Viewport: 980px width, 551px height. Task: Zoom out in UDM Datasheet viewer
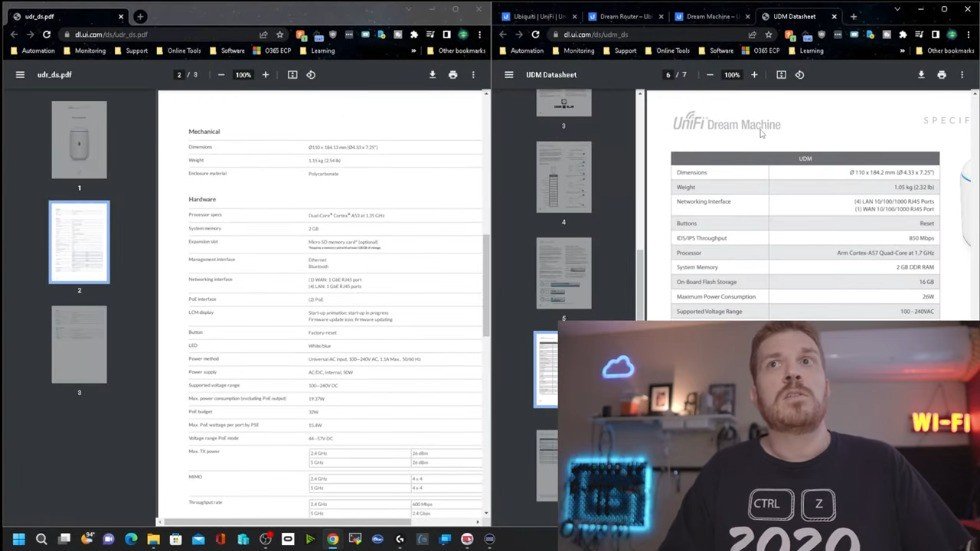pos(710,75)
